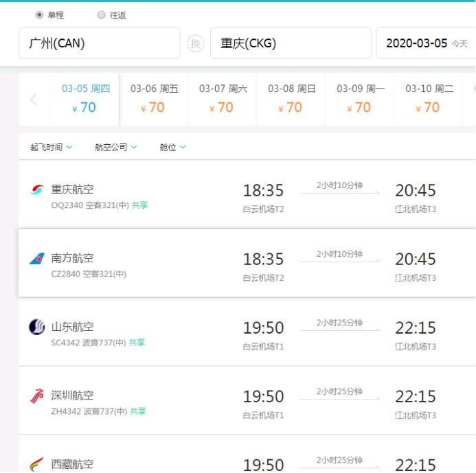Select the 单程 one-way radio button
476x473 pixels.
coord(39,14)
